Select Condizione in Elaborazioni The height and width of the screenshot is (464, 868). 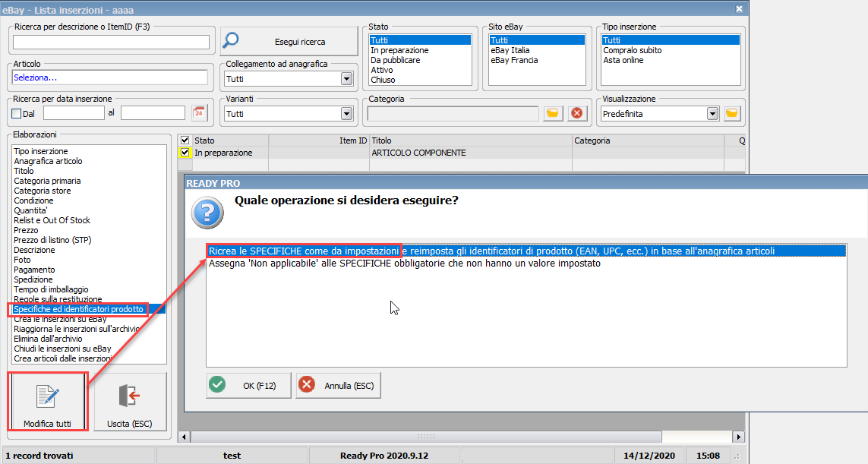click(89, 200)
